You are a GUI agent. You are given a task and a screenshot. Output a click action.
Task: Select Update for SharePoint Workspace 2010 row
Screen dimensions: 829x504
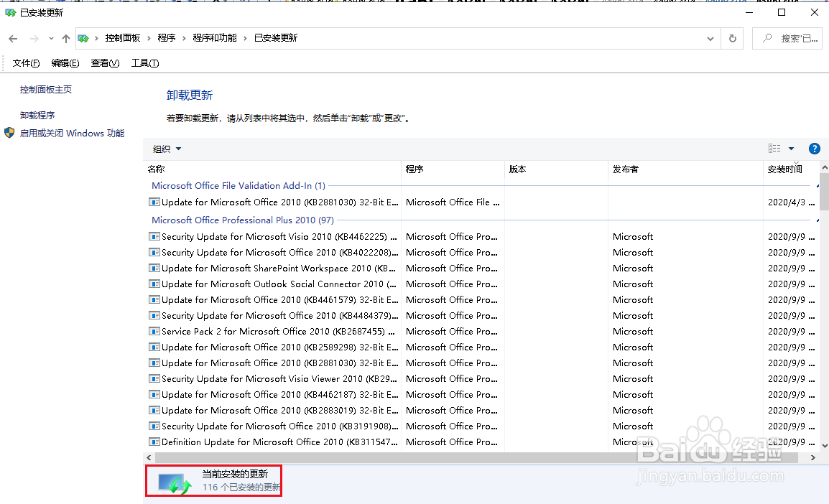[x=481, y=269]
